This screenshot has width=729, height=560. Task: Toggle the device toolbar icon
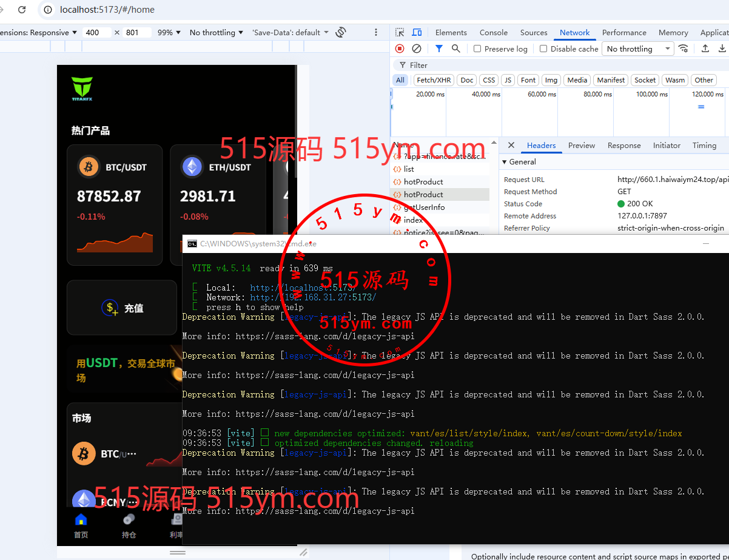pos(417,33)
